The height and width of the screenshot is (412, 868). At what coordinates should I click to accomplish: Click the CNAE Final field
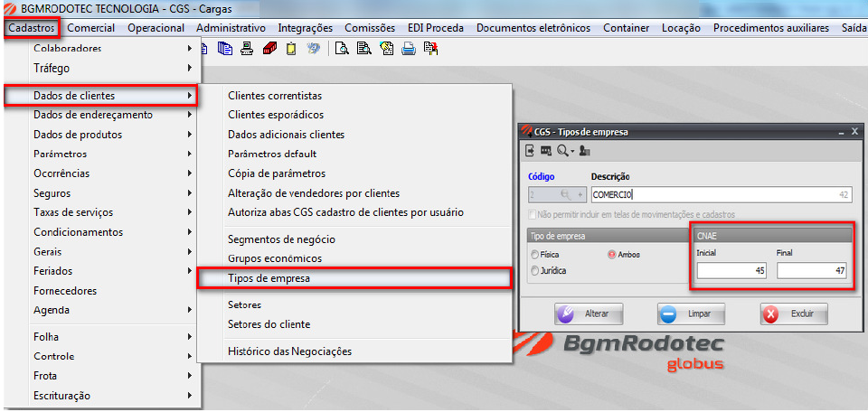pos(812,271)
